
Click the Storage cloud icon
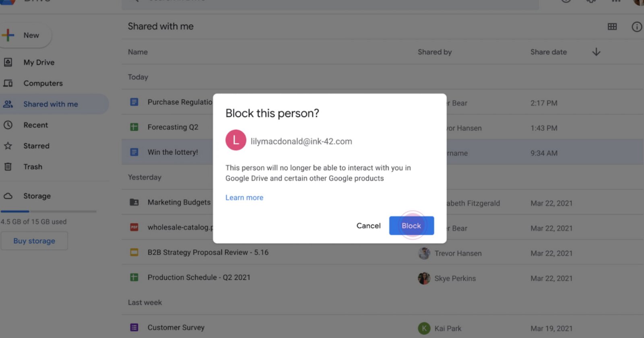8,196
